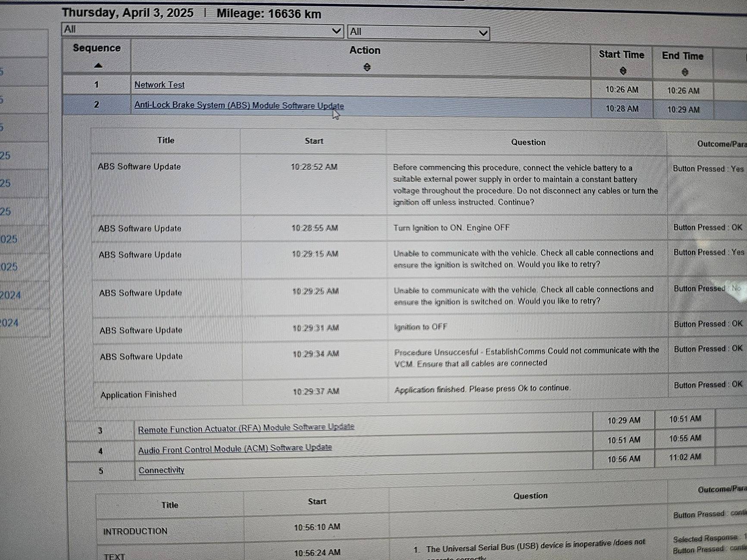This screenshot has height=560, width=747.
Task: Click the sequence number 1 cell
Action: (x=97, y=85)
